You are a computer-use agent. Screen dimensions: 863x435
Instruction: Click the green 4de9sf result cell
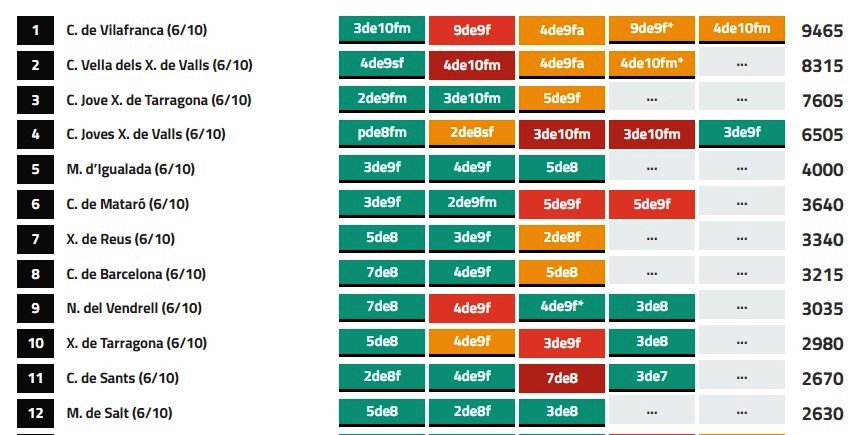coord(381,64)
